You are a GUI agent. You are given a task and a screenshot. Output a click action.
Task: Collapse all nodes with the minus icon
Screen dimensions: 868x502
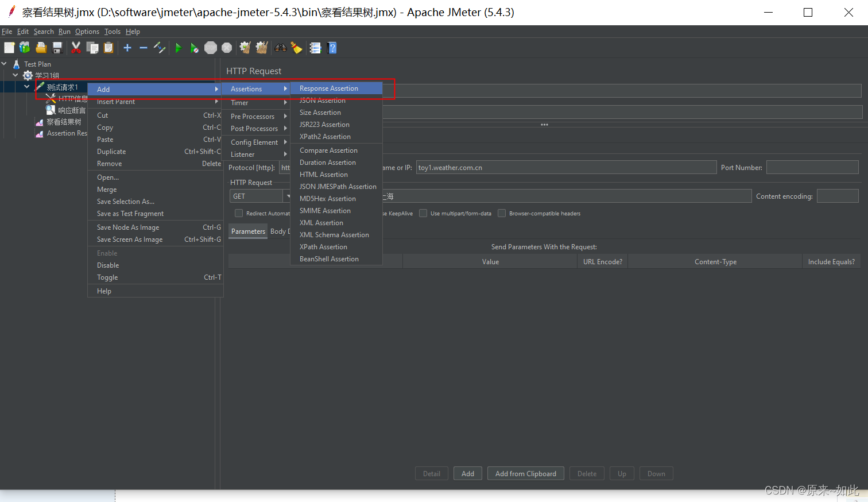click(x=144, y=48)
